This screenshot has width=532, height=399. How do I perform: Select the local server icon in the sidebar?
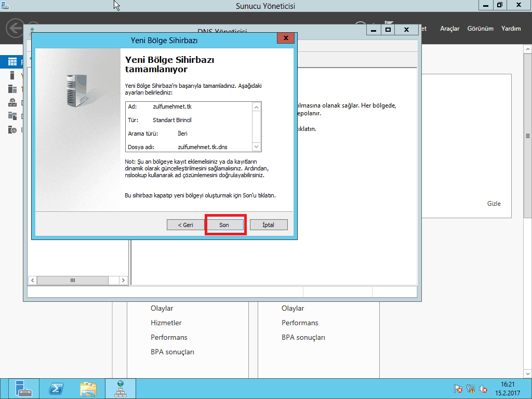[12, 75]
